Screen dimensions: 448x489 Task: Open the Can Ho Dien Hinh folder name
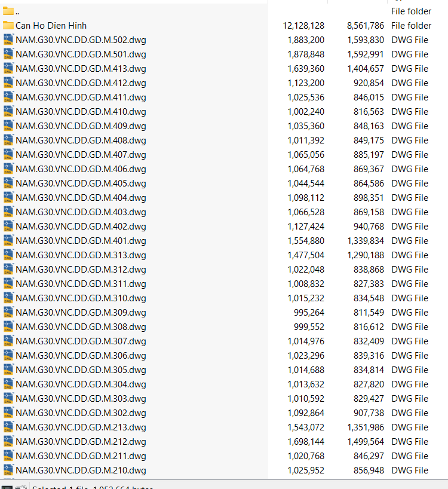click(x=51, y=26)
